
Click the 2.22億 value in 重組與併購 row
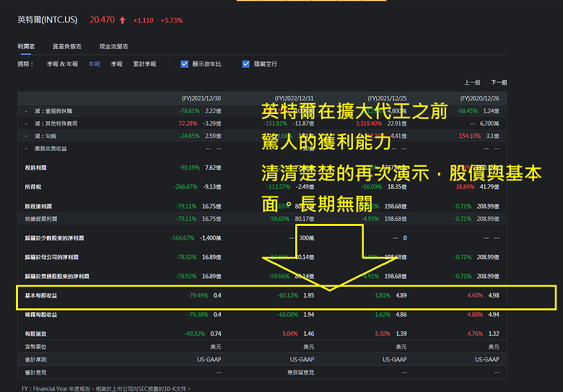coord(213,111)
